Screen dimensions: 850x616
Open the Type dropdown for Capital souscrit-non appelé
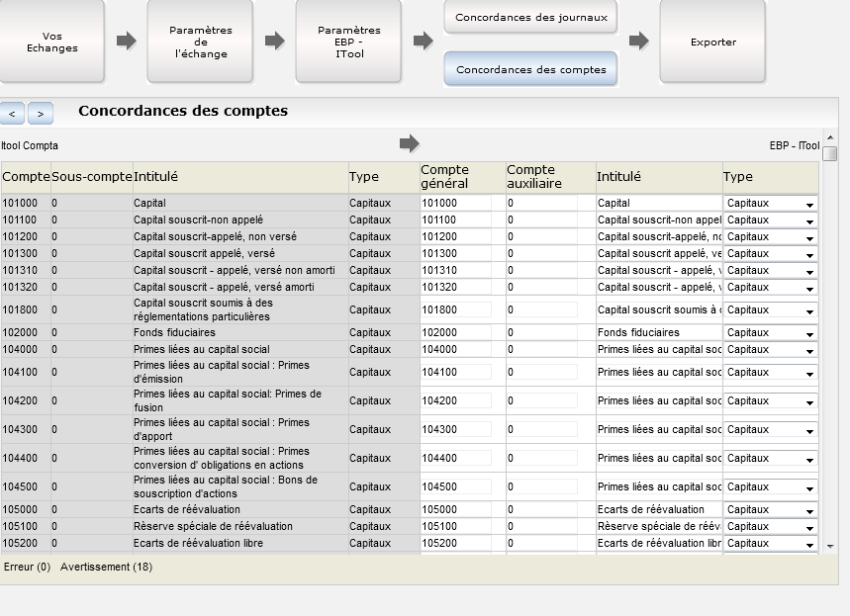tap(811, 220)
